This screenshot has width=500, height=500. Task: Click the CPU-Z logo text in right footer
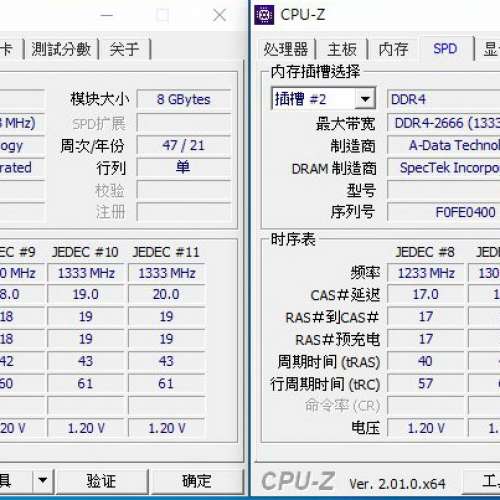coord(298,482)
